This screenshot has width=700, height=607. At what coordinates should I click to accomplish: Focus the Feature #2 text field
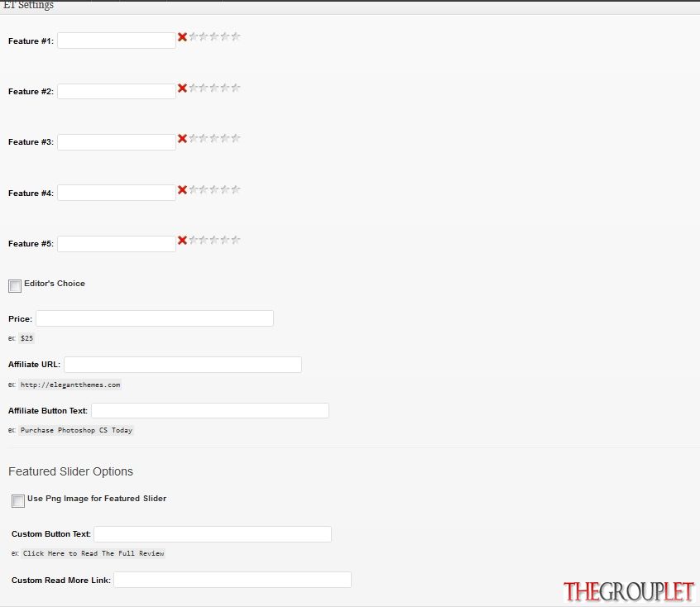(117, 91)
